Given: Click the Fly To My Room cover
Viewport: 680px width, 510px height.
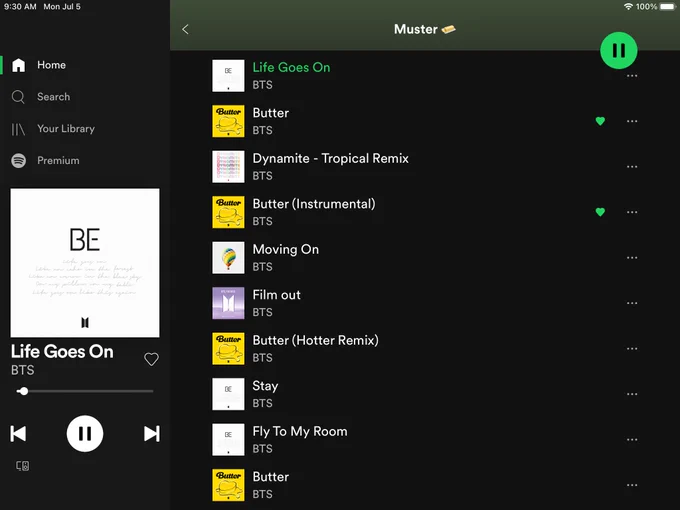Looking at the screenshot, I should pos(228,440).
